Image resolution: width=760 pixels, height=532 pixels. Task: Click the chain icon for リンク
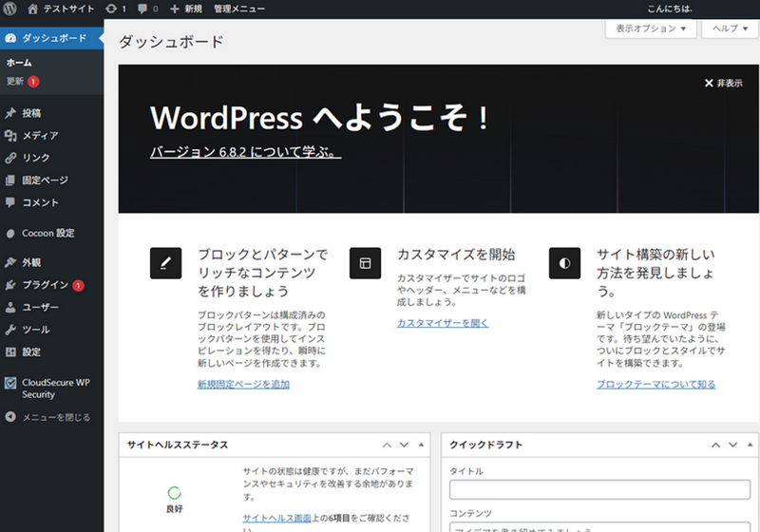(10, 158)
